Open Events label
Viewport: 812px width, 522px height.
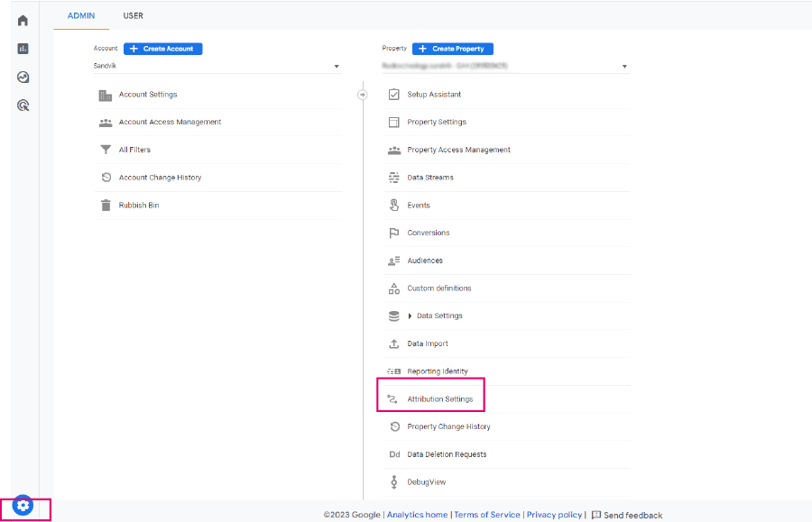(x=419, y=206)
